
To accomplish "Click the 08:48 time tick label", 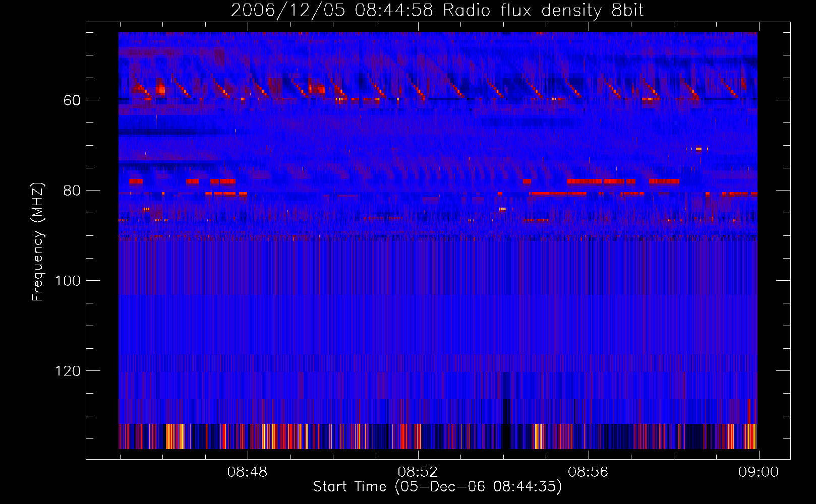I will [x=247, y=472].
